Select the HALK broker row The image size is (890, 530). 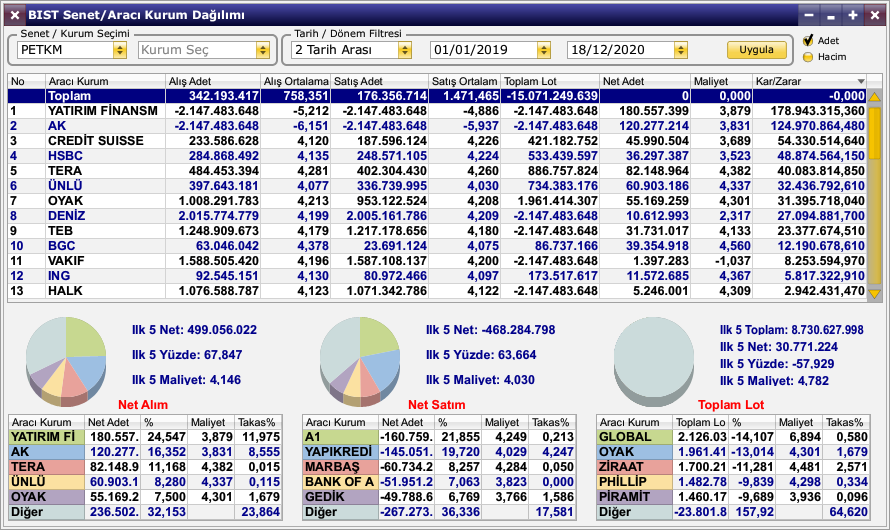pos(437,291)
